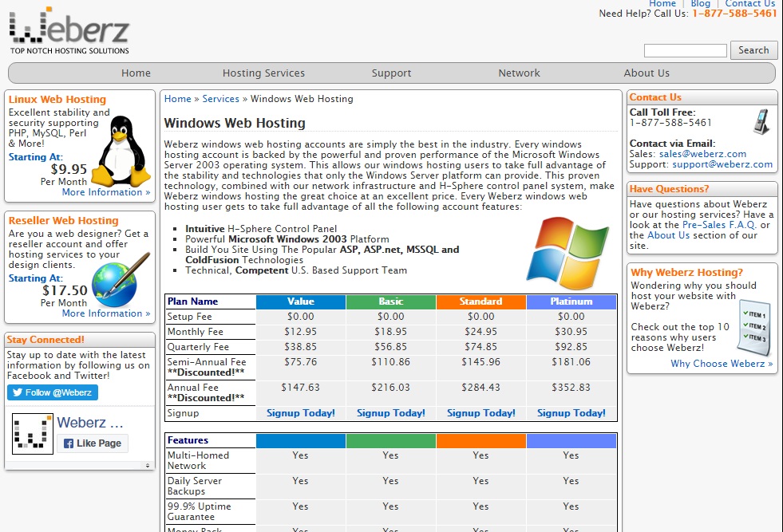
Task: Click Signup Today for Standard plan
Action: click(x=480, y=412)
